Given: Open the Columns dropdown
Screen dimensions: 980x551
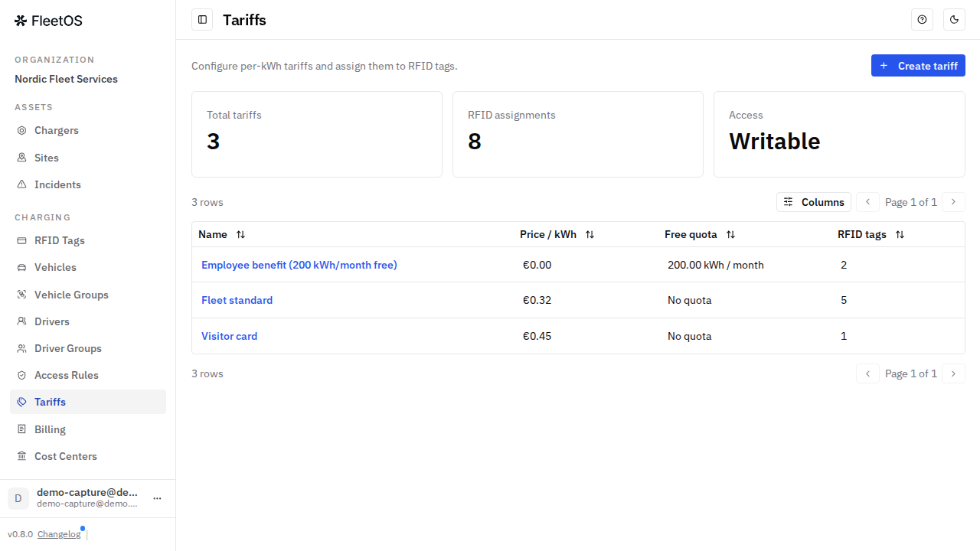Looking at the screenshot, I should pyautogui.click(x=814, y=202).
